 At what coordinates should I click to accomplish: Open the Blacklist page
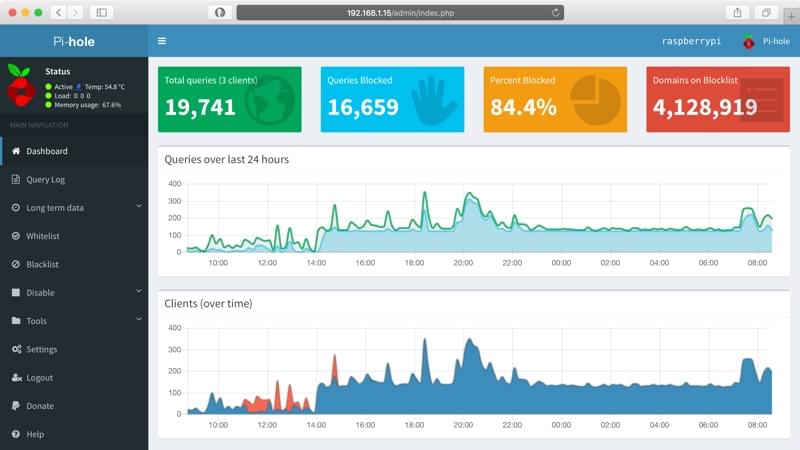[x=74, y=264]
